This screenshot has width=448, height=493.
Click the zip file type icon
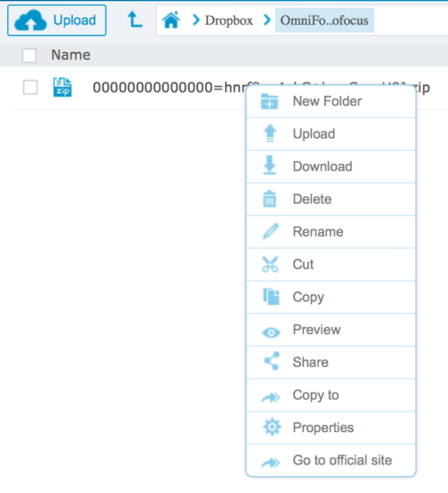pos(62,88)
